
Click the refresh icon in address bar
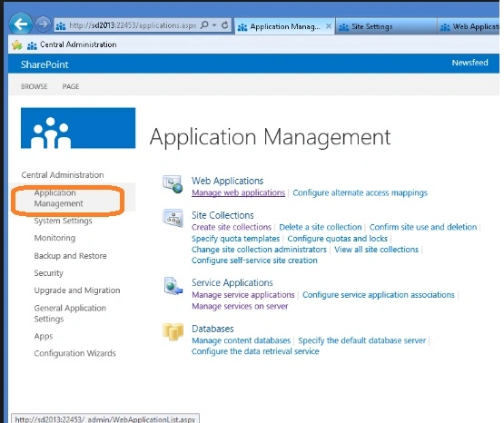point(225,25)
